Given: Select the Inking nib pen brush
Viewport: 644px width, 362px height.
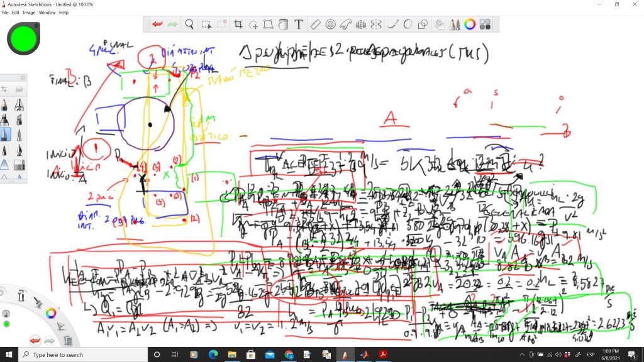Looking at the screenshot, I should click(x=19, y=150).
